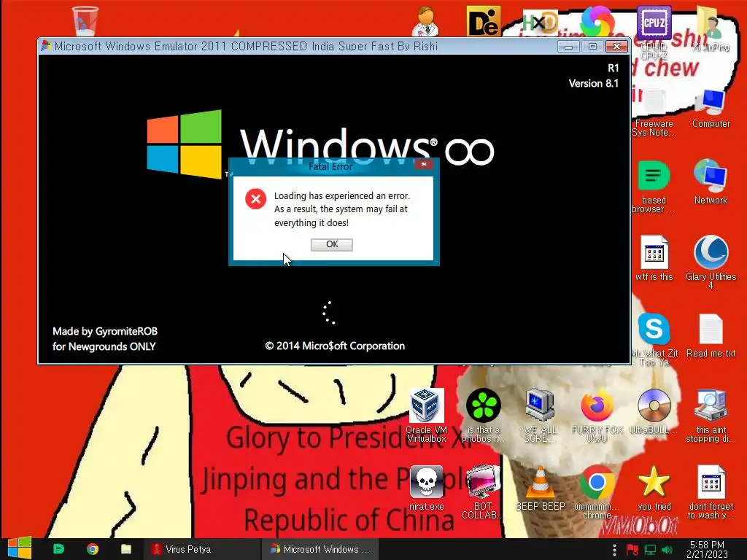Open the 'WE ALL SCRE' desktop icon
The width and height of the screenshot is (747, 560).
[540, 416]
